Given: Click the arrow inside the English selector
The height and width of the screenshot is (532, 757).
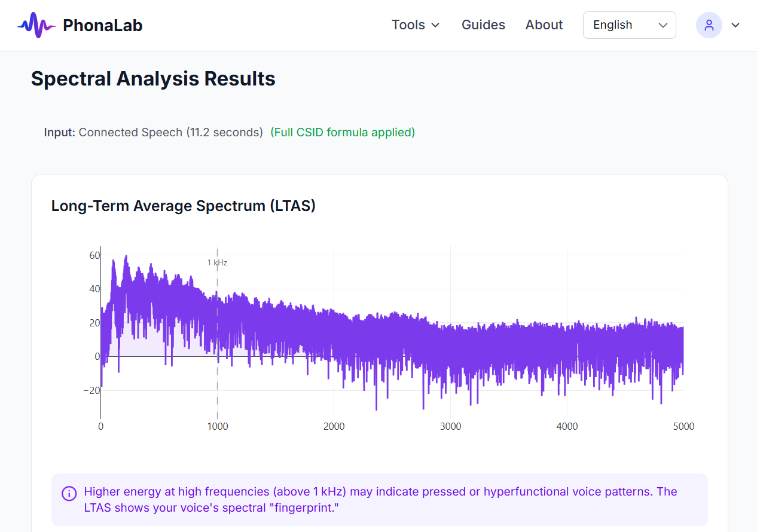Looking at the screenshot, I should click(x=663, y=25).
